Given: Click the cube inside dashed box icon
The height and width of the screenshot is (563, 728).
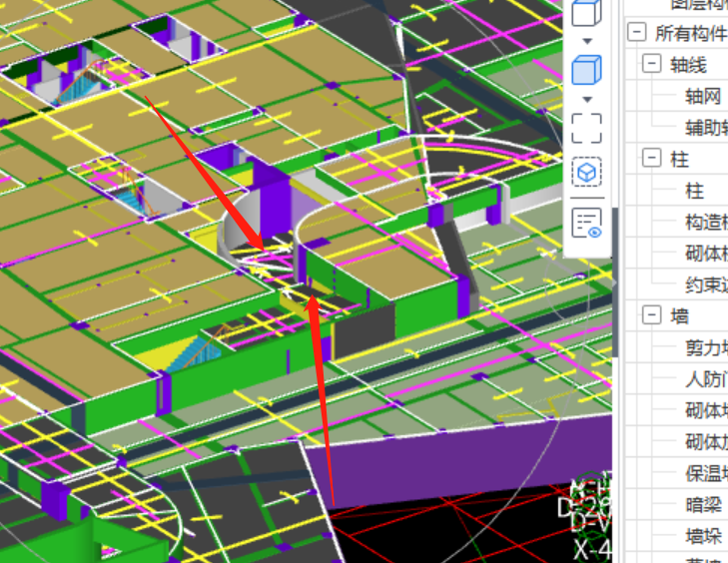Looking at the screenshot, I should (x=586, y=173).
